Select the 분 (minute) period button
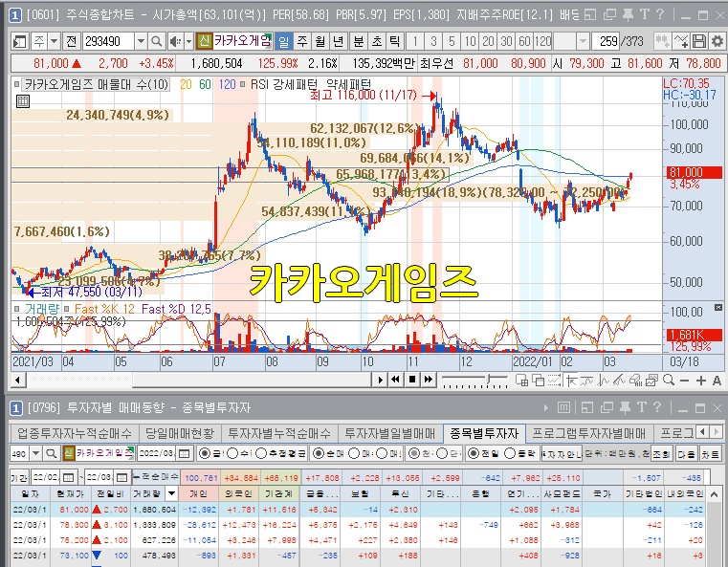This screenshot has width=728, height=567. pyautogui.click(x=359, y=42)
